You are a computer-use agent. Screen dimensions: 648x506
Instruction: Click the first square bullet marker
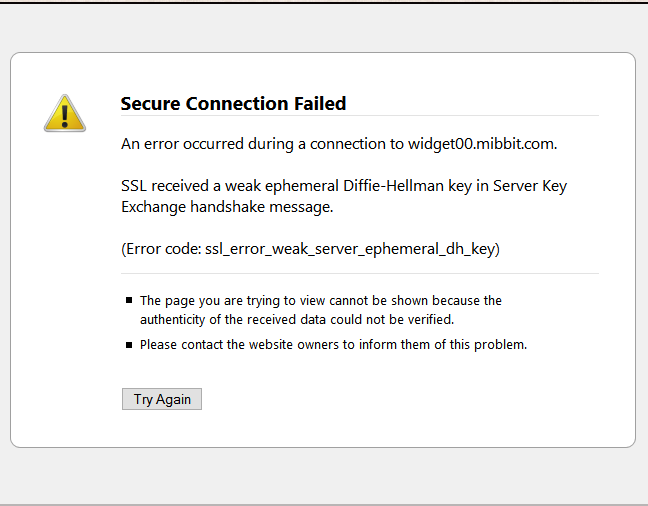[129, 300]
